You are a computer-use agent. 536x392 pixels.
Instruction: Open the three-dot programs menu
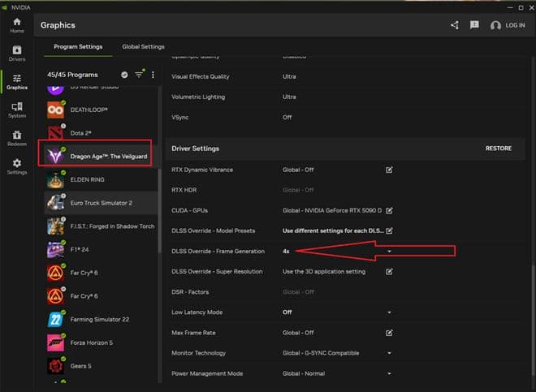coord(153,75)
